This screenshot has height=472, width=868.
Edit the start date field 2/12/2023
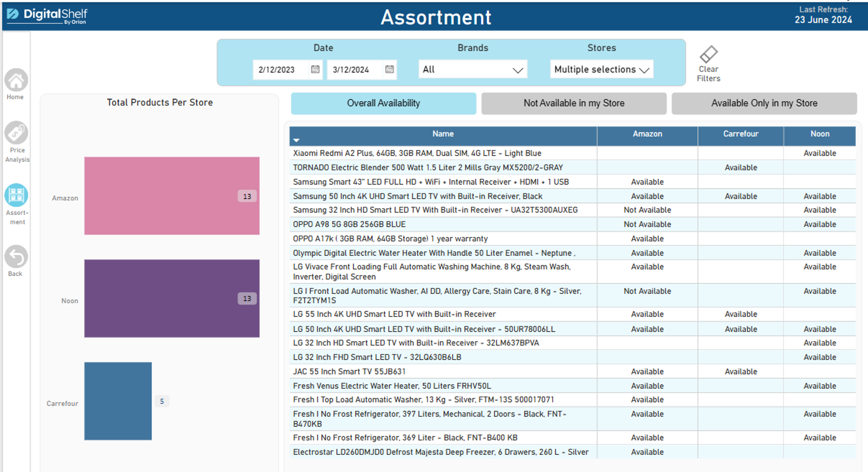(x=280, y=70)
